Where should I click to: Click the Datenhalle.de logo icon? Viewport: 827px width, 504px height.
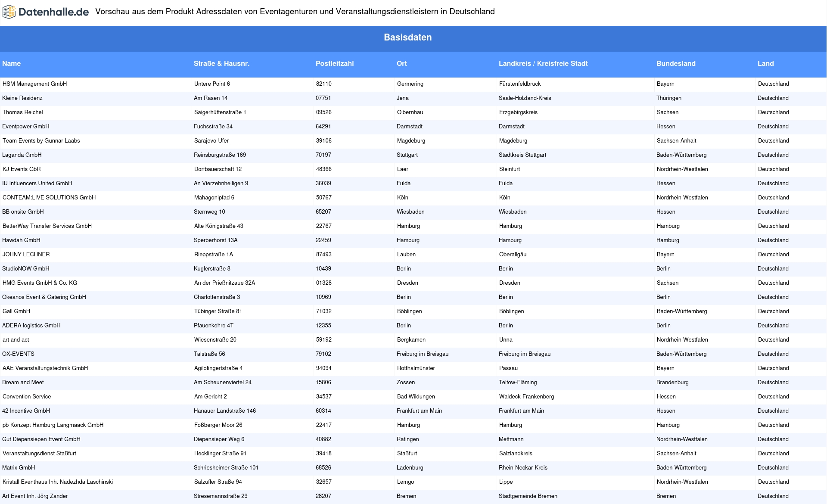tap(9, 12)
